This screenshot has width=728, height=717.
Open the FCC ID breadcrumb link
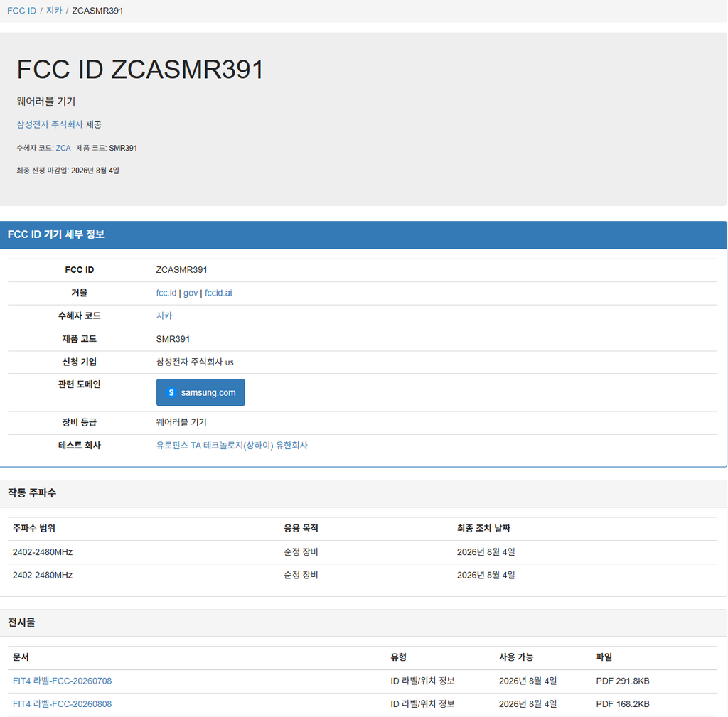click(21, 11)
